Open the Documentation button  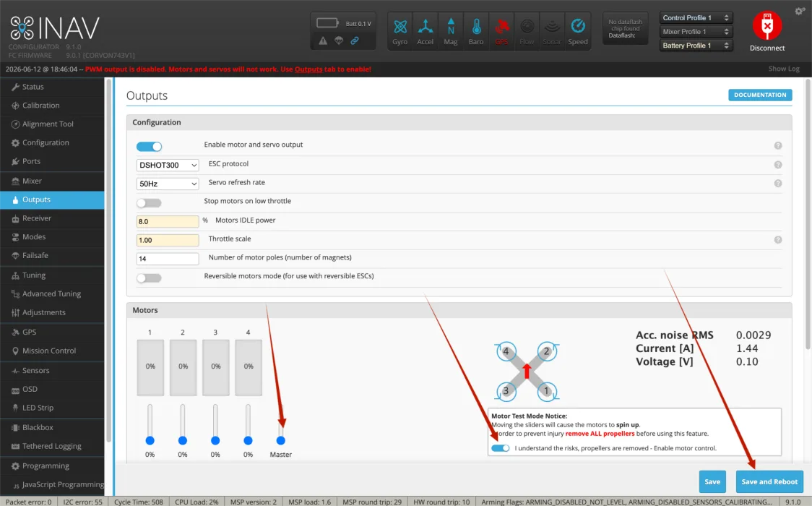(760, 95)
